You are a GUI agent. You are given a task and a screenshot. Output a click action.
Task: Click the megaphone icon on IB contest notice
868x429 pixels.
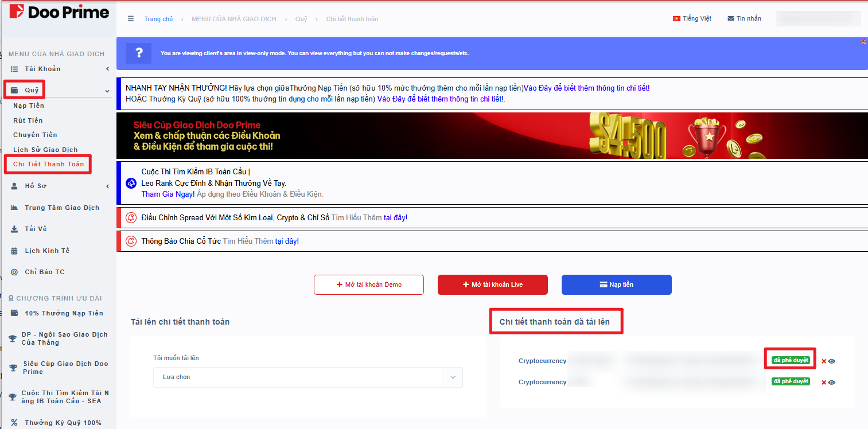point(130,184)
